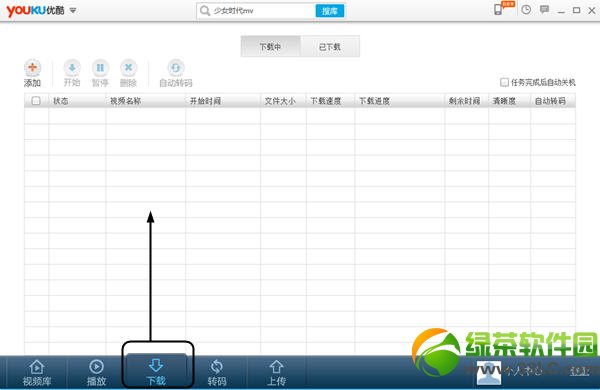Expand the Youku logo dropdown arrow
600x390 pixels.
73,11
